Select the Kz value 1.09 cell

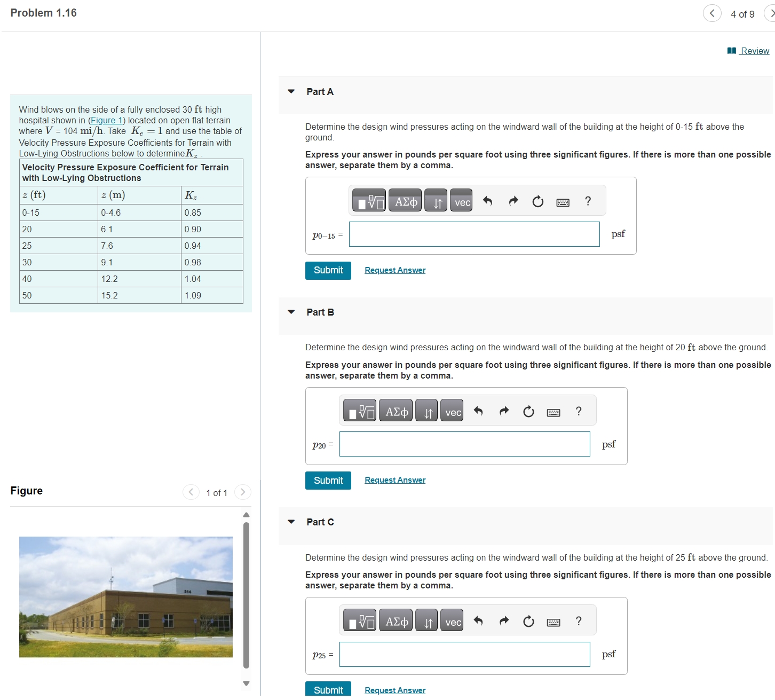[212, 295]
